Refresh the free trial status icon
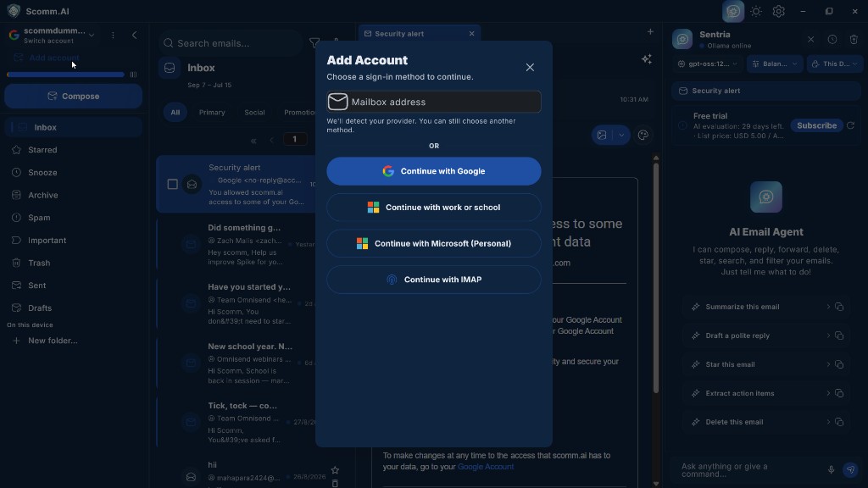The width and height of the screenshot is (868, 488). (851, 125)
